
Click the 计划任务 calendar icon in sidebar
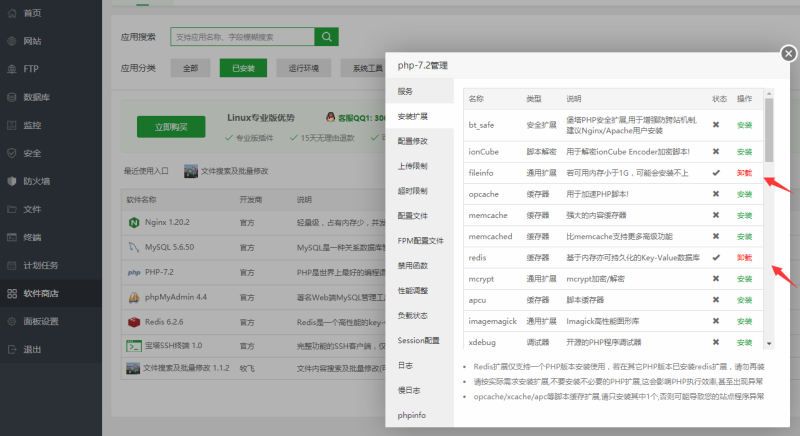pos(12,265)
